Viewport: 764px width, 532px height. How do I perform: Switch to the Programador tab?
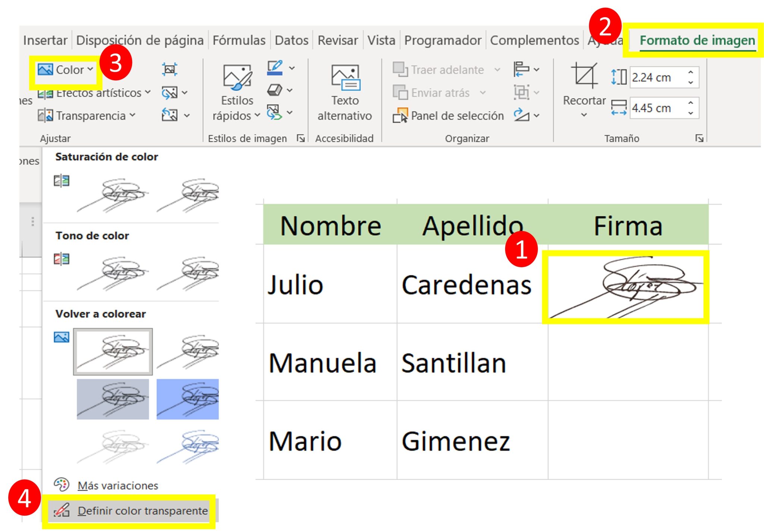pyautogui.click(x=442, y=40)
